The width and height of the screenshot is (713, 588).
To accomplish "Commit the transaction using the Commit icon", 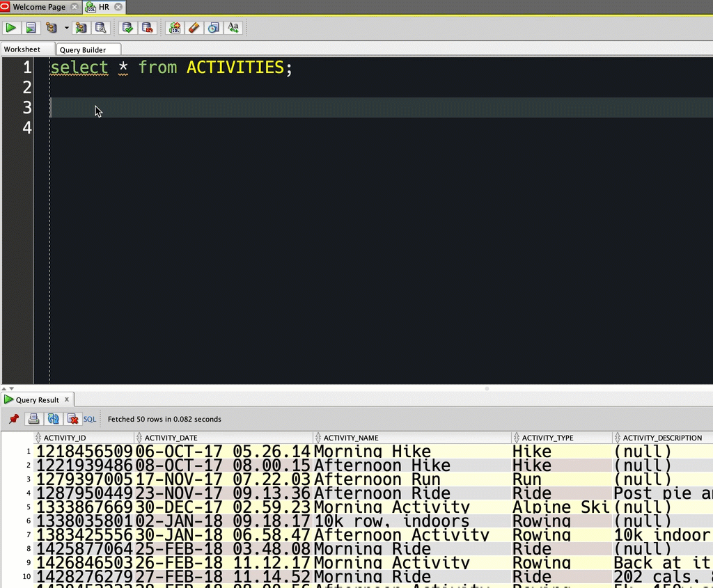I will coord(127,28).
